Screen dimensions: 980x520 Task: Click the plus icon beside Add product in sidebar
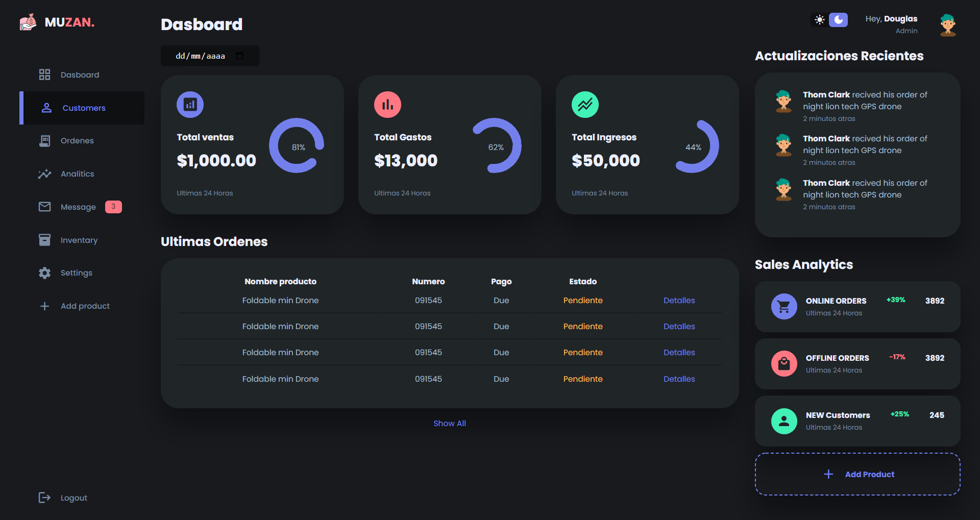(x=44, y=306)
